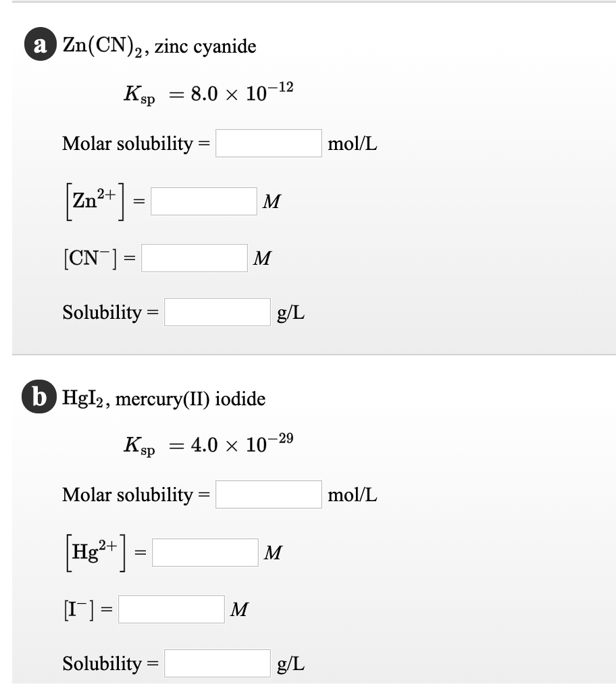Click the mol/L unit label in part b
This screenshot has width=616, height=689.
(x=353, y=494)
